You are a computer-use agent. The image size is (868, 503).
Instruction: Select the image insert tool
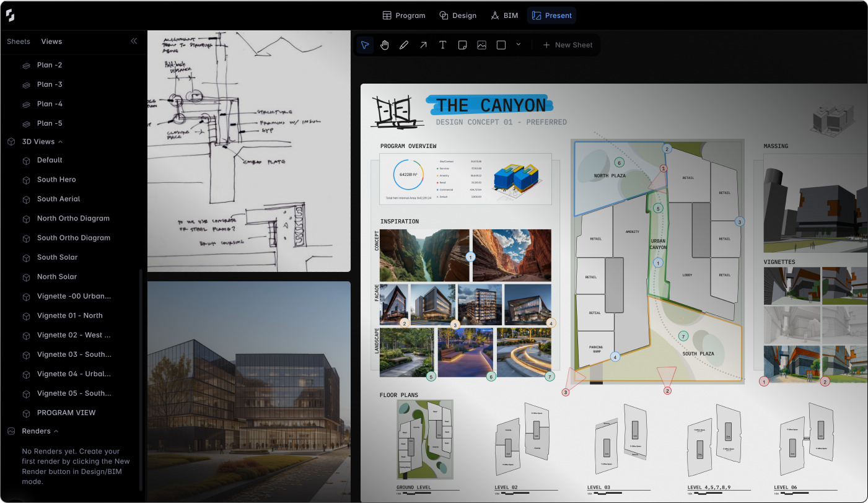tap(481, 44)
